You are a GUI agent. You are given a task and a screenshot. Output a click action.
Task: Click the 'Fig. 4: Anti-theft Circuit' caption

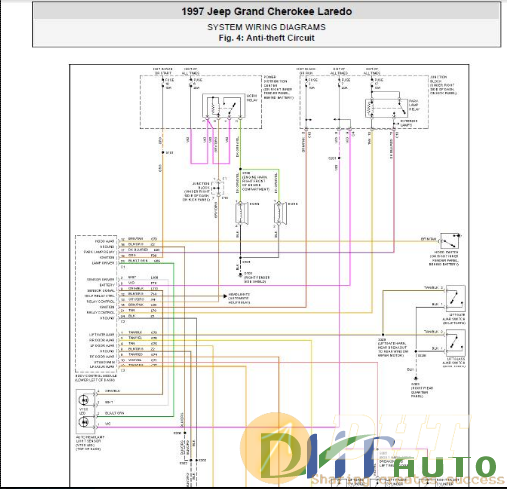pos(267,38)
